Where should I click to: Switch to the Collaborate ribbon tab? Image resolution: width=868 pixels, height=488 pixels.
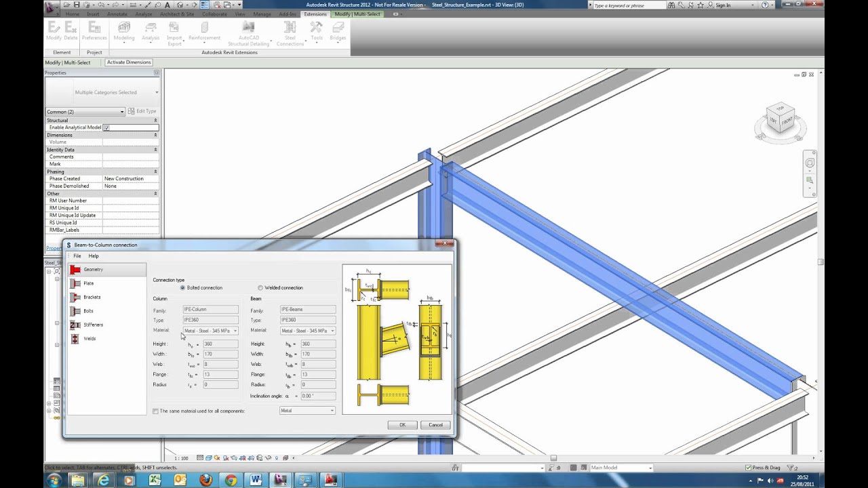214,14
